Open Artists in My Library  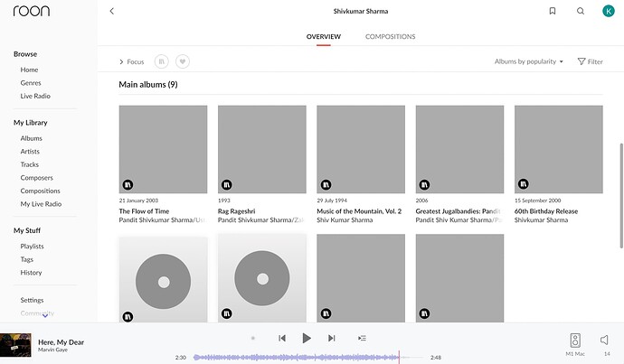tap(30, 152)
